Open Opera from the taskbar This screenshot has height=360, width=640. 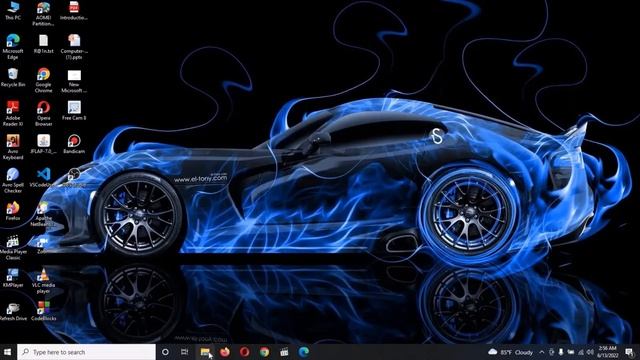(244, 352)
